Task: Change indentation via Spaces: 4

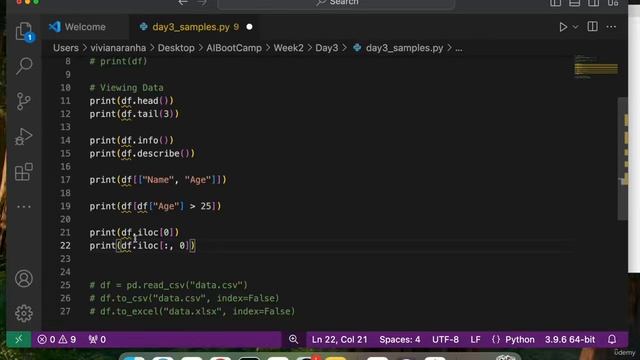Action: pyautogui.click(x=400, y=340)
